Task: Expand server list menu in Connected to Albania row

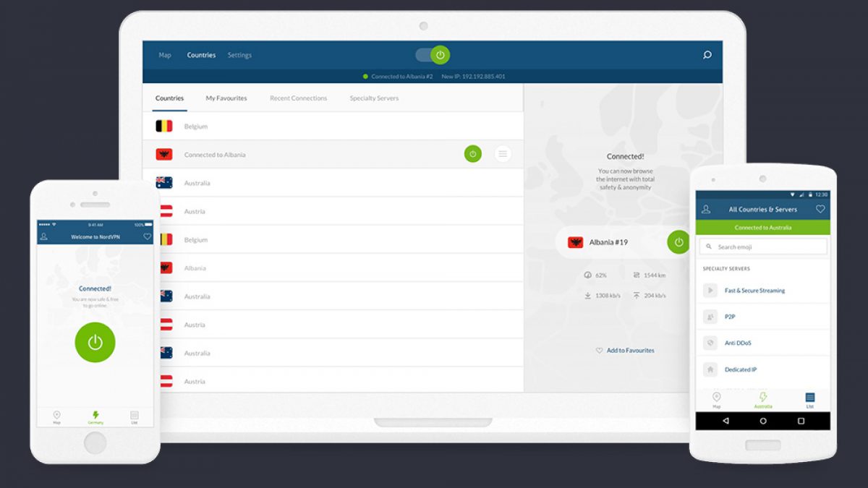Action: point(503,154)
